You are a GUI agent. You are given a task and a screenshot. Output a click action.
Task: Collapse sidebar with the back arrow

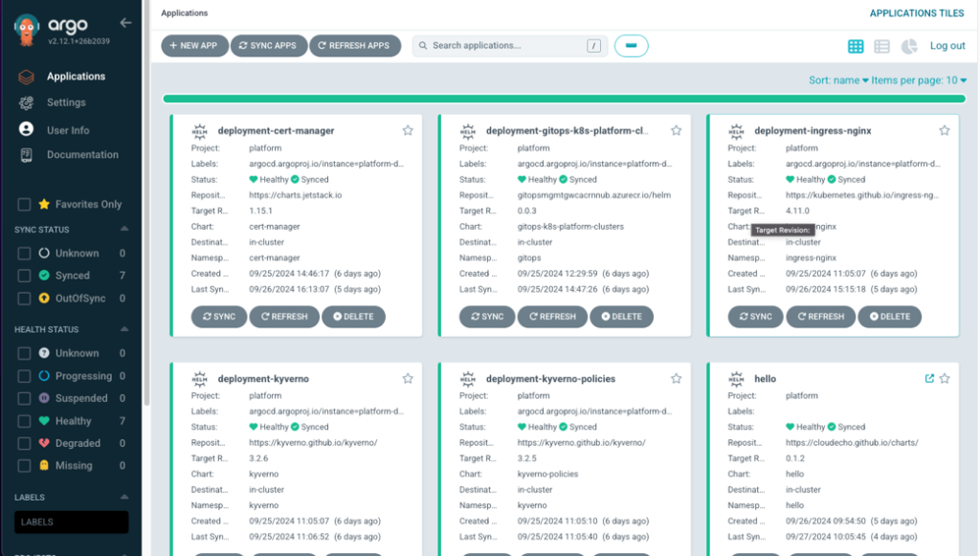point(125,22)
